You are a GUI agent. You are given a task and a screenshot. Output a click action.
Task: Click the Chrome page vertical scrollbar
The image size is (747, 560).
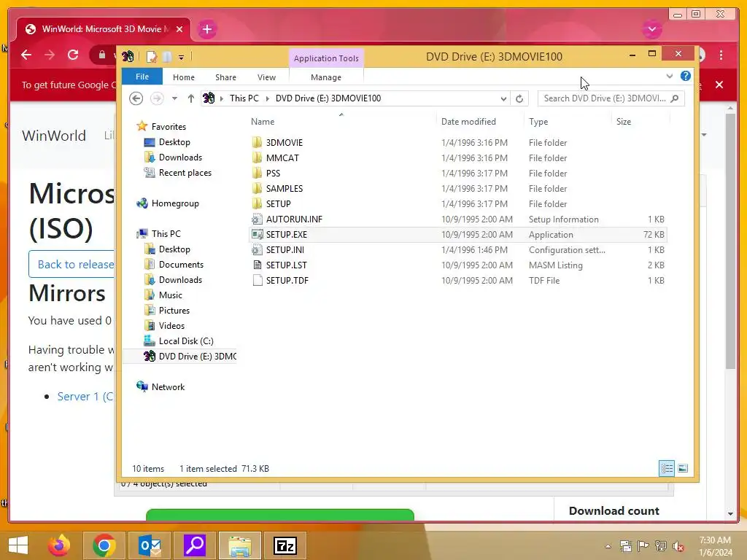tap(731, 241)
